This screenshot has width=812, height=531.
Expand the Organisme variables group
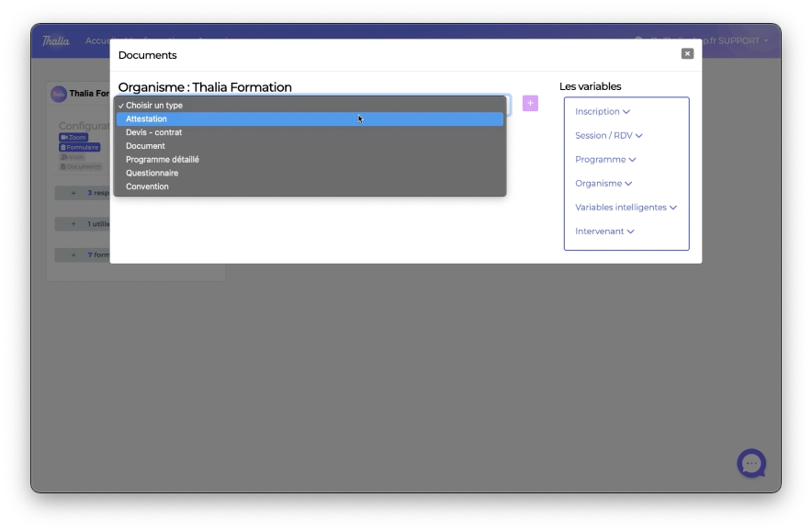tap(603, 184)
